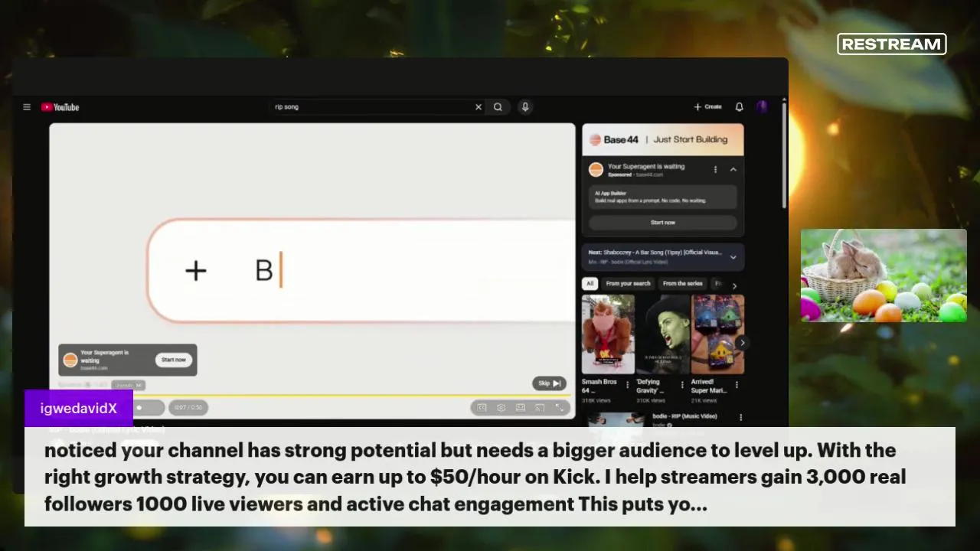
Task: Open the options for the 'Arrived! Super Mari...' short
Action: 737,385
